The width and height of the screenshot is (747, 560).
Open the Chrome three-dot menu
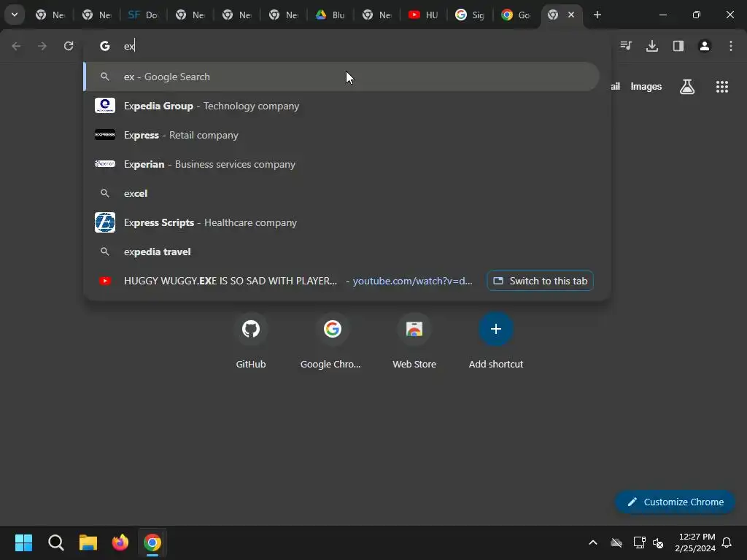731,46
